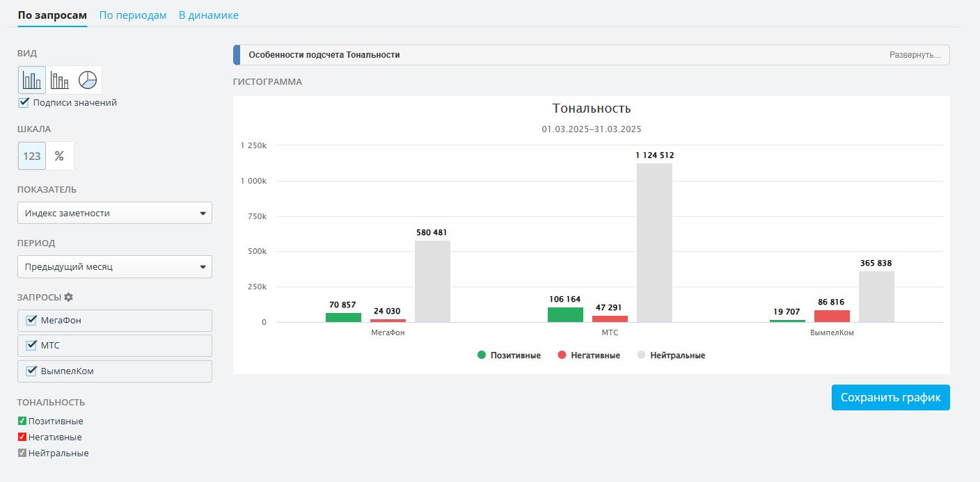Click the МТС positive bar 106 164

565,314
